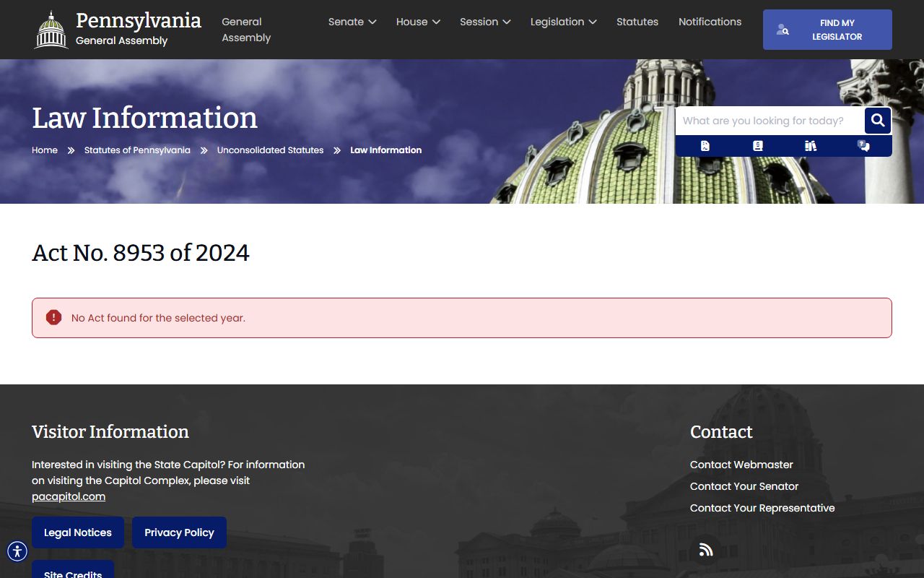Click 'No Act found for the selected year.' message
Image resolution: width=924 pixels, height=578 pixels.
point(158,318)
